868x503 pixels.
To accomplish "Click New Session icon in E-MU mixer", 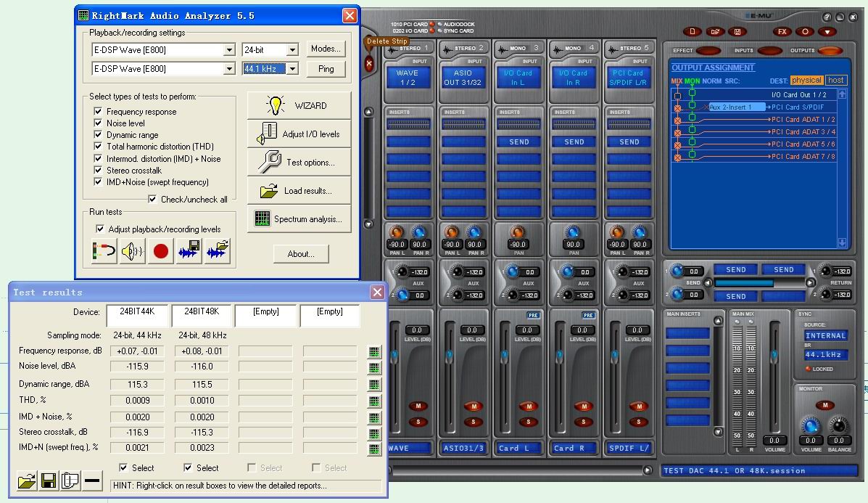I will coord(692,32).
